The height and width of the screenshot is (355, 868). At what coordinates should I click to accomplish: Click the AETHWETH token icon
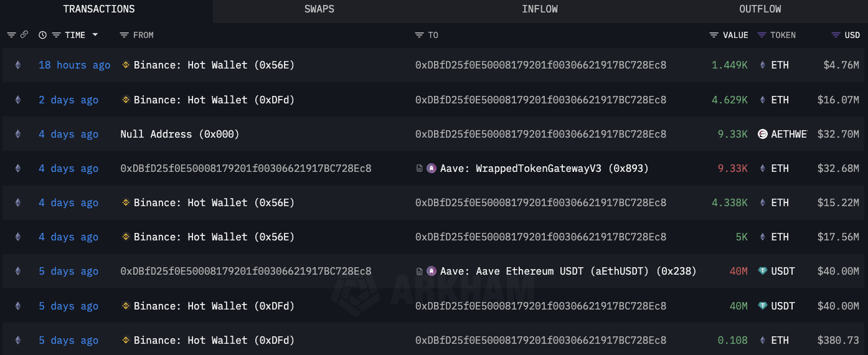coord(762,134)
